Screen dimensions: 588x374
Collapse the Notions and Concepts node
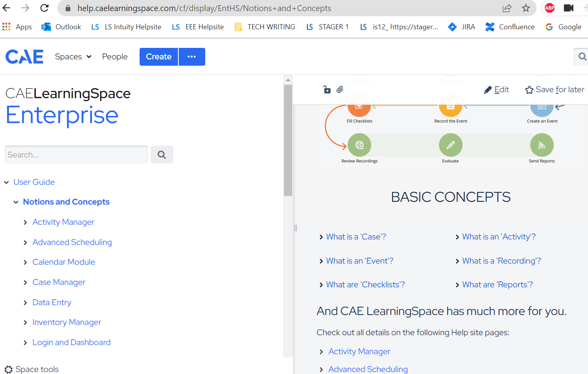pos(16,202)
